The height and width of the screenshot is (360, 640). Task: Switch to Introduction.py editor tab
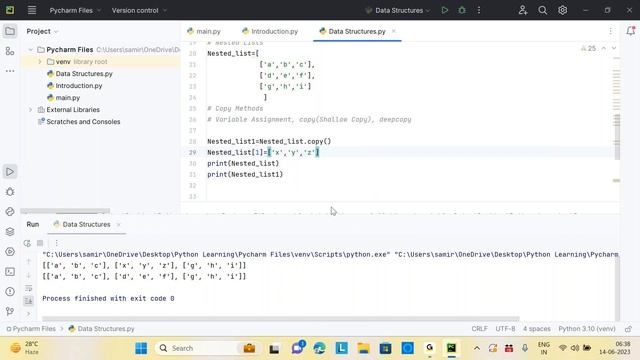point(270,31)
